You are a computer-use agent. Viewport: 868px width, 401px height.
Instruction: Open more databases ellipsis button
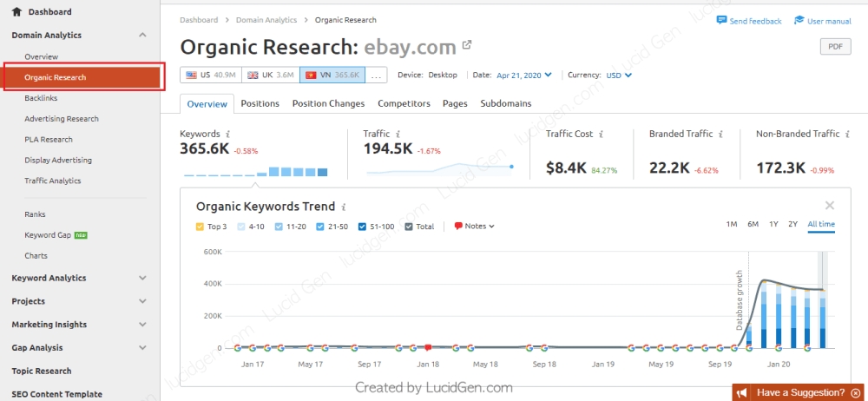[377, 76]
